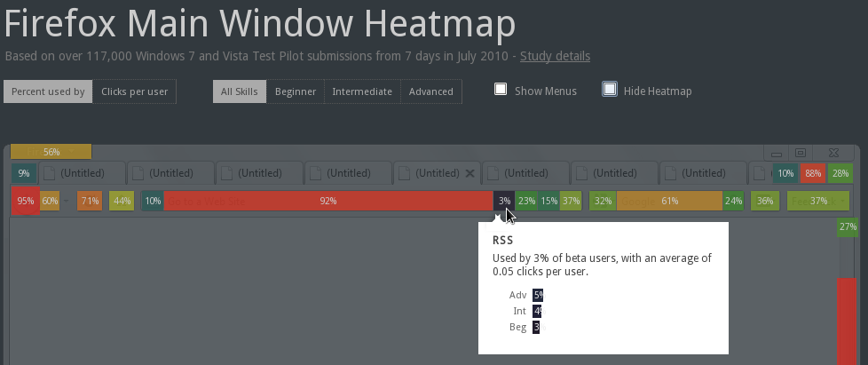Click the 95% Back button heatmap cell
The image size is (868, 365).
pos(26,201)
